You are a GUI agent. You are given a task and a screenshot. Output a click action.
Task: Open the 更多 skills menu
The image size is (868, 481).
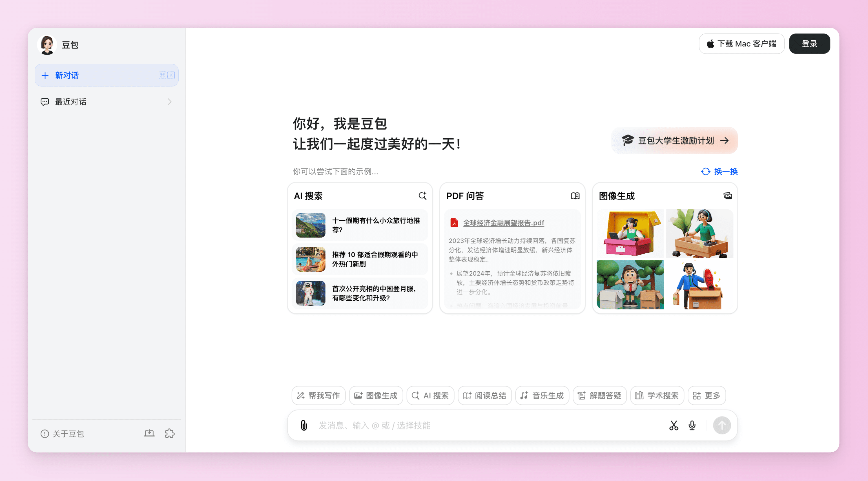707,395
